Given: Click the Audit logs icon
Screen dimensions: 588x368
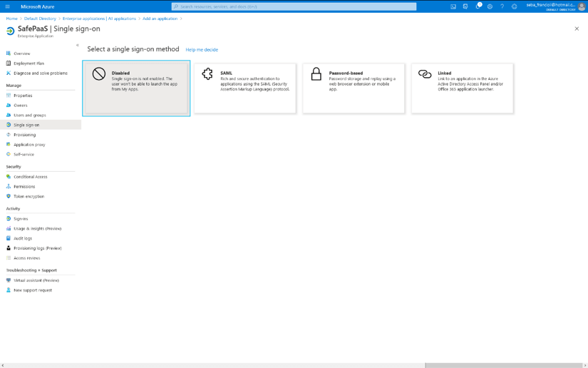Looking at the screenshot, I should tap(9, 237).
